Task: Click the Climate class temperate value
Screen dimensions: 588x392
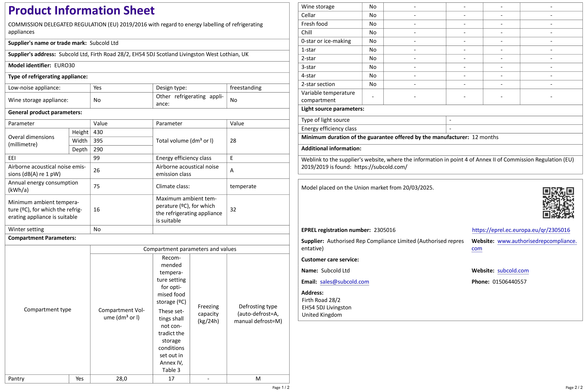Action: click(x=243, y=186)
